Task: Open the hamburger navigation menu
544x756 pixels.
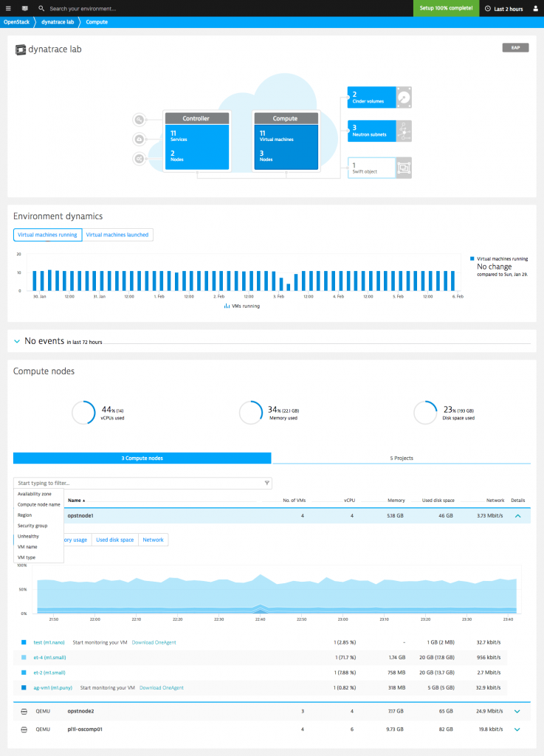Action: click(8, 8)
